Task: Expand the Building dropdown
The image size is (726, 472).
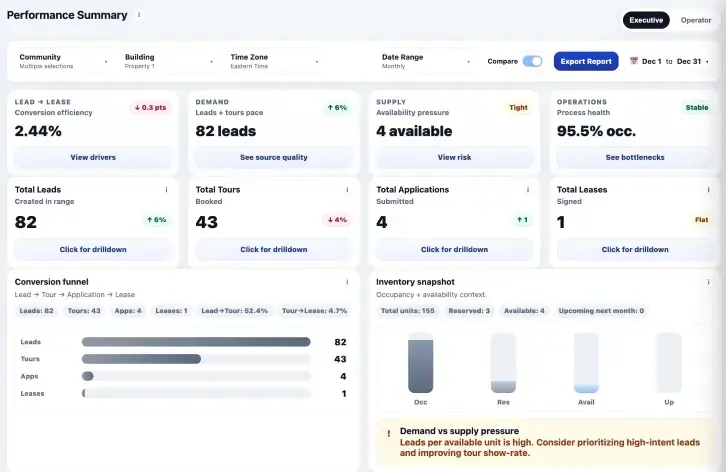Action: 168,61
